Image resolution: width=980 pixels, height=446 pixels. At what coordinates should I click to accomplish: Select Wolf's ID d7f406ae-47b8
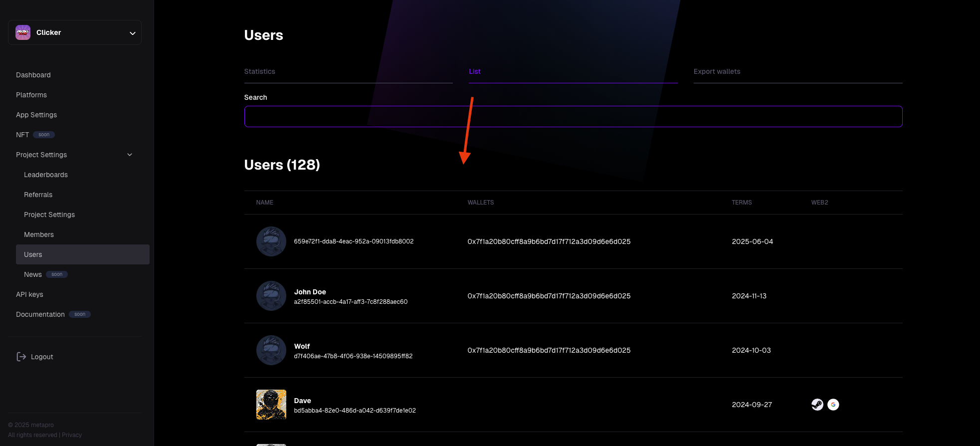[x=354, y=356]
